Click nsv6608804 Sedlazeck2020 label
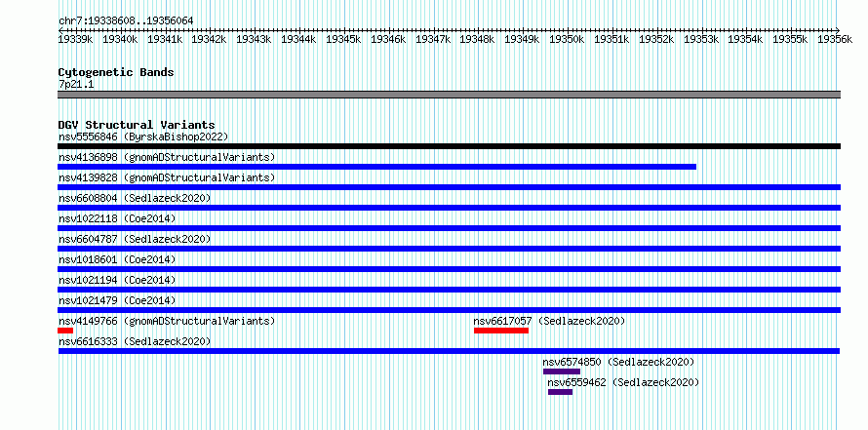The image size is (868, 430). [x=135, y=198]
